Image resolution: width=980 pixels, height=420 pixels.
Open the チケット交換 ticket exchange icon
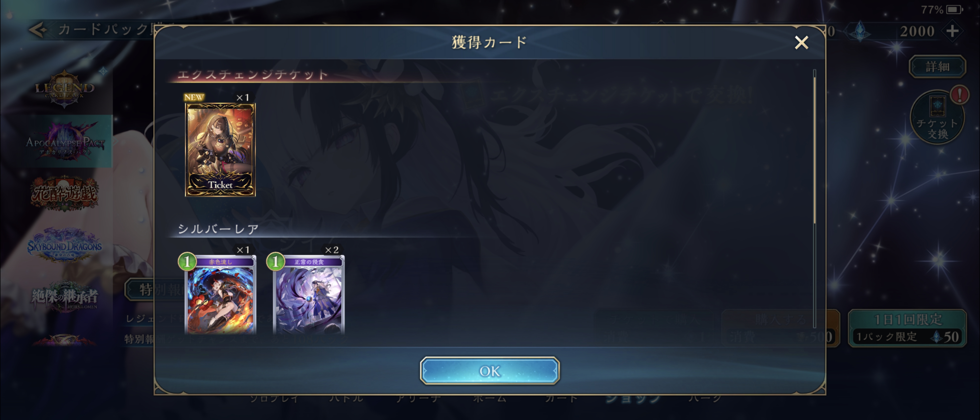coord(937,117)
